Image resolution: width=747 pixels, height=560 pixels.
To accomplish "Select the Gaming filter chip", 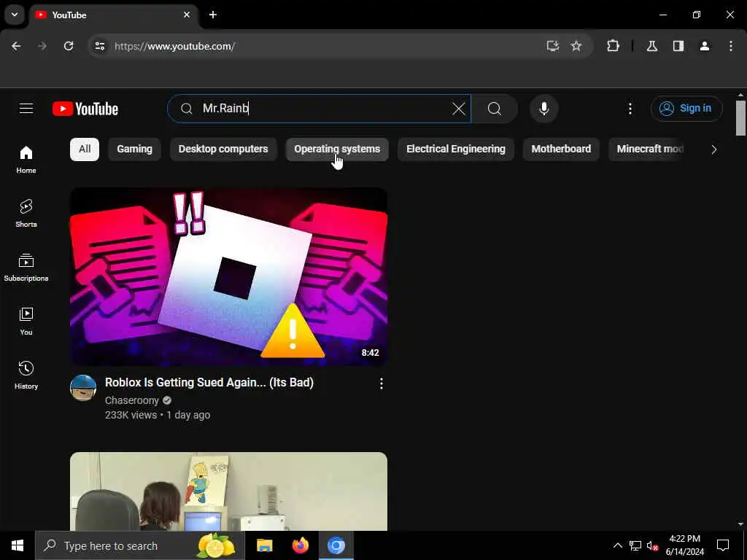I will 134,149.
